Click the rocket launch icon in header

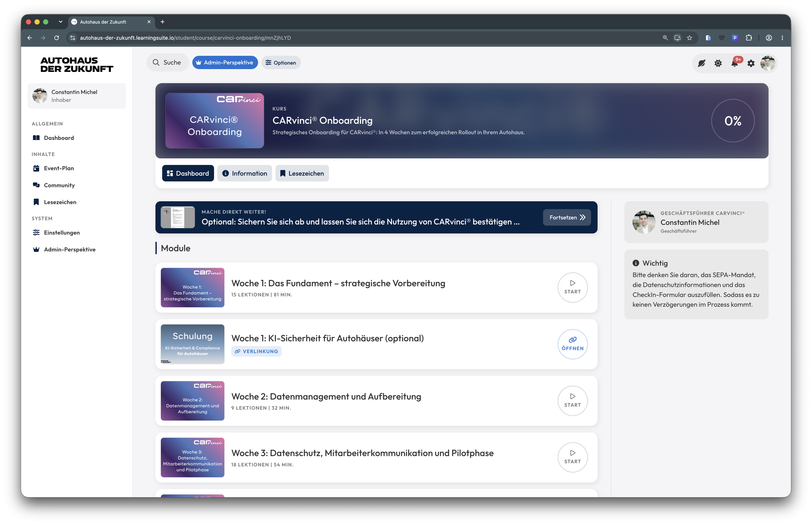coord(702,63)
